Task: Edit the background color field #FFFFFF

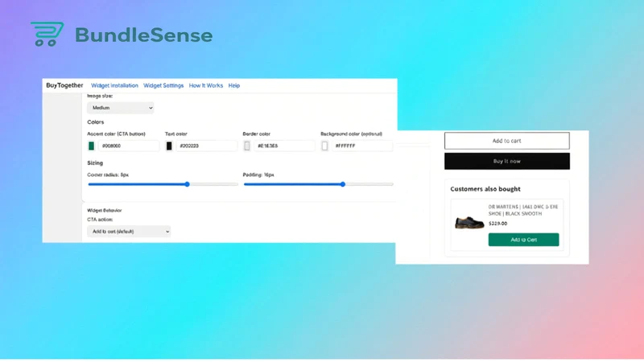Action: click(361, 146)
